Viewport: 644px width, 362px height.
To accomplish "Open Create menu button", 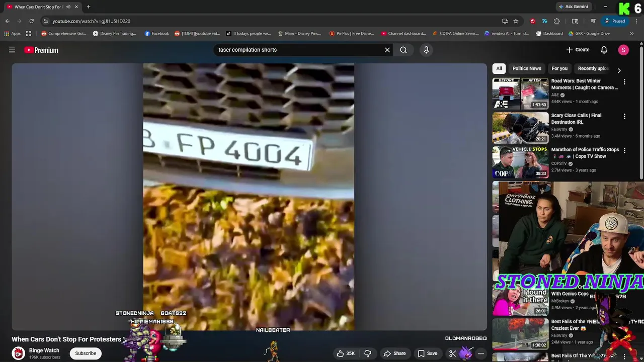I will pyautogui.click(x=578, y=50).
